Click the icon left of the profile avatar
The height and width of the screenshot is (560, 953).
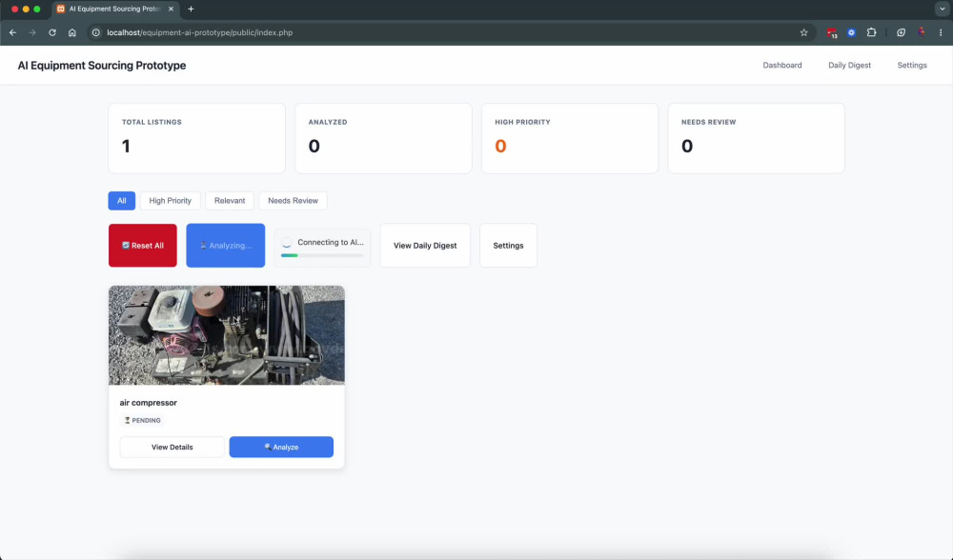pos(901,32)
